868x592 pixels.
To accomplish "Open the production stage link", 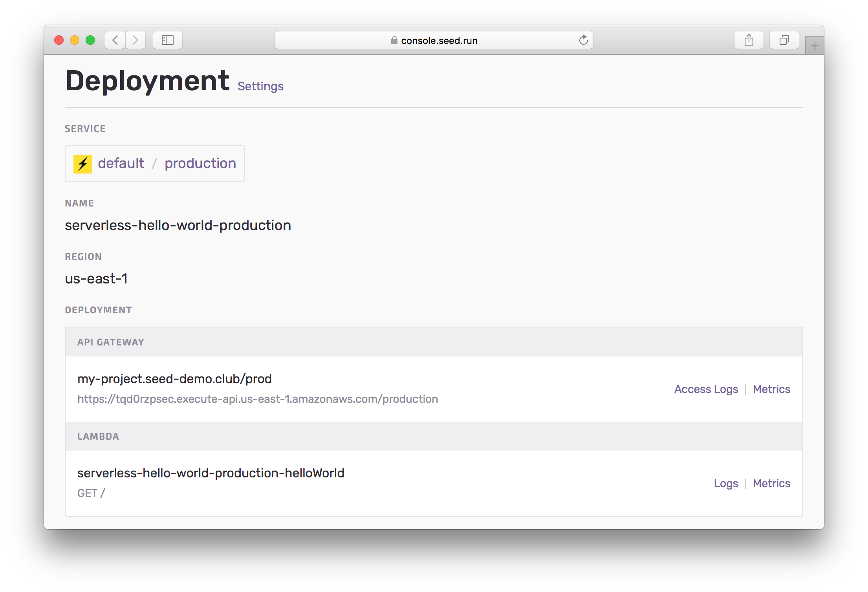I will click(x=200, y=163).
